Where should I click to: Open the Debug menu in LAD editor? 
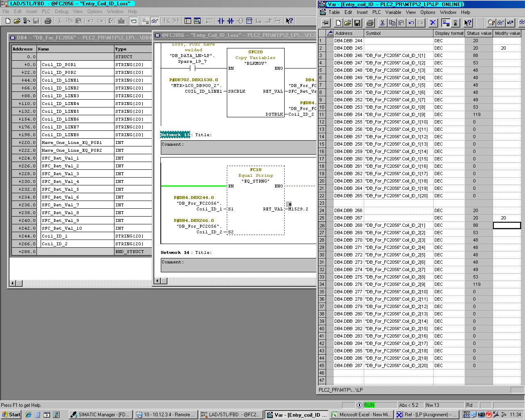[x=62, y=11]
